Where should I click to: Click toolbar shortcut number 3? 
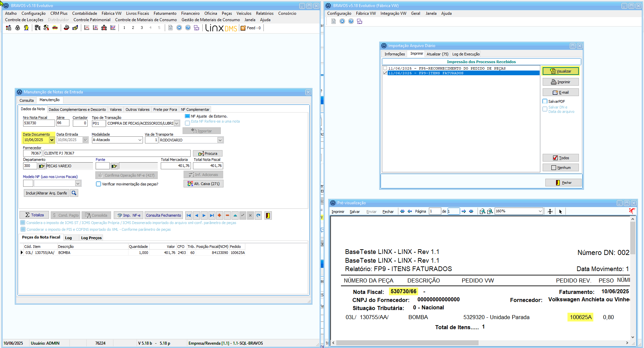pyautogui.click(x=142, y=28)
